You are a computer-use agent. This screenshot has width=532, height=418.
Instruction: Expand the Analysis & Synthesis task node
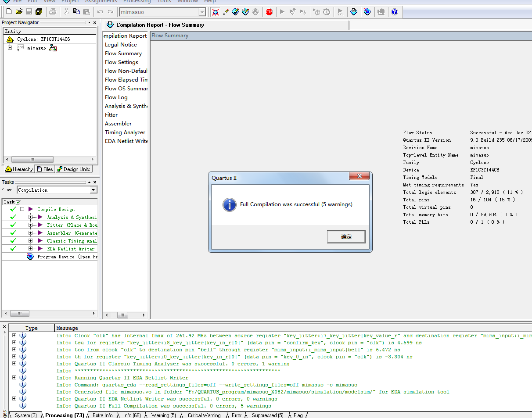click(31, 217)
